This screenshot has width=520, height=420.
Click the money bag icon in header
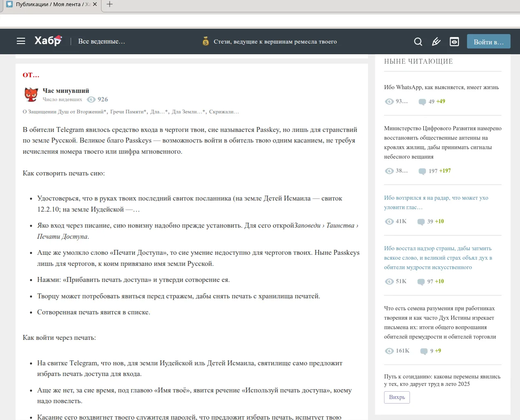(206, 42)
